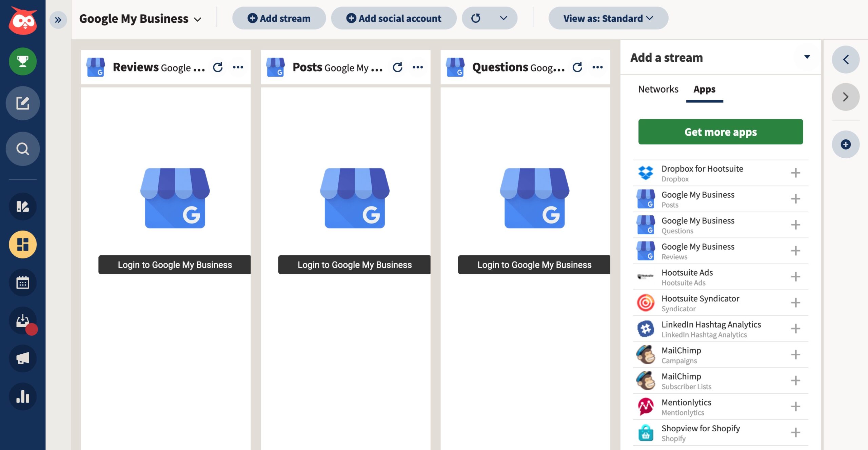Click the Hootsuite Ads app name
Screen dimensions: 868x450
[687, 272]
